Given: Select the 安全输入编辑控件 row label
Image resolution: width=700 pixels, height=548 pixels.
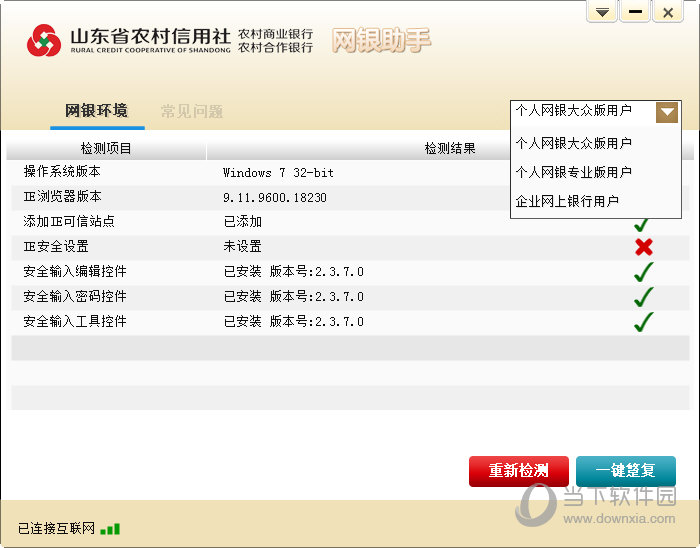Looking at the screenshot, I should pyautogui.click(x=75, y=271).
